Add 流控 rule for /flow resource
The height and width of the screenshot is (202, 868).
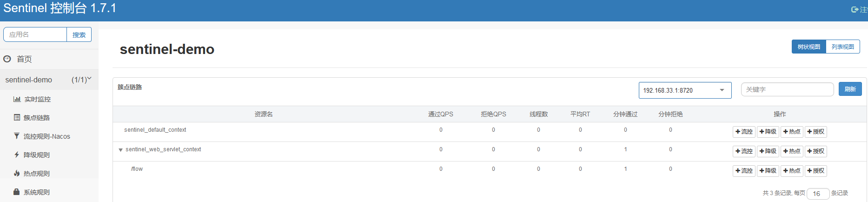744,171
